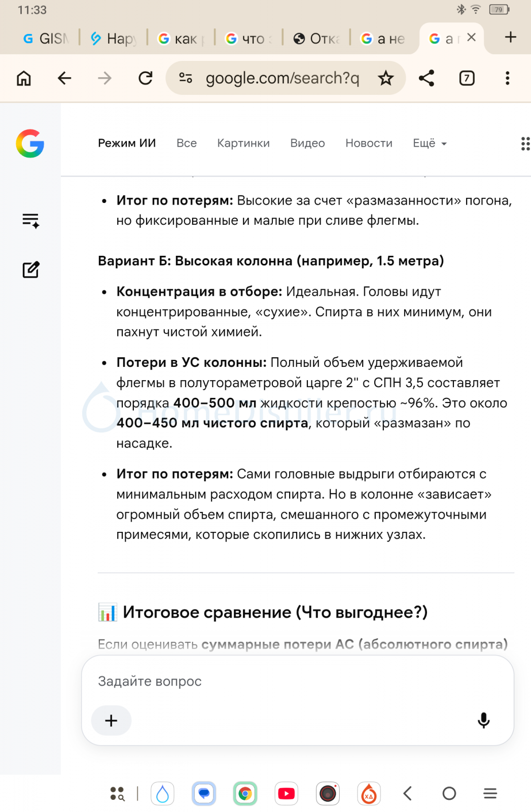531x812 pixels.
Task: Open the AI mode history list icon
Action: [x=30, y=221]
